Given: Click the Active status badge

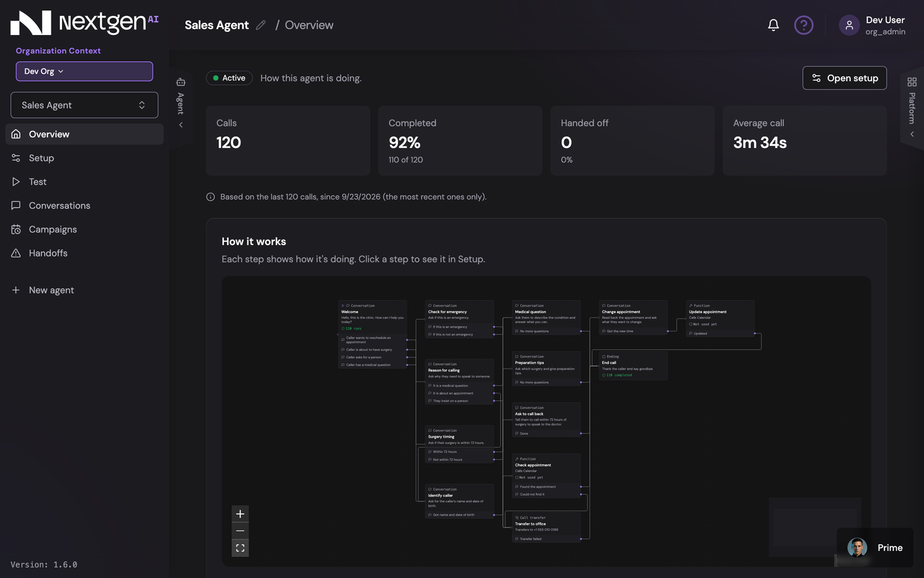Looking at the screenshot, I should (230, 78).
